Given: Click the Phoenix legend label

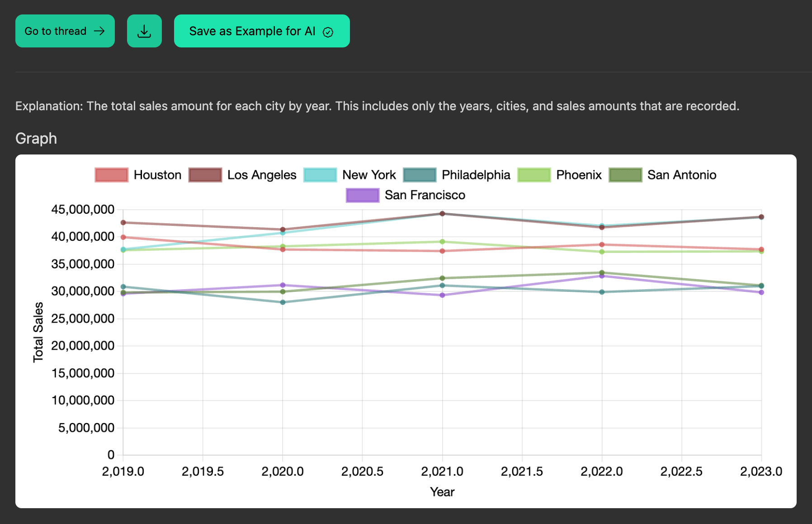Looking at the screenshot, I should coord(579,175).
